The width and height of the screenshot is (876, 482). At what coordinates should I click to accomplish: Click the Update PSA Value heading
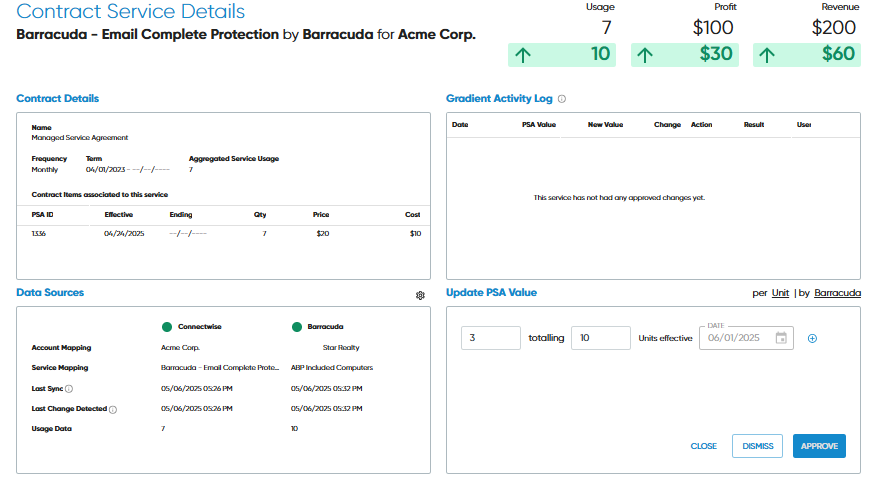491,293
